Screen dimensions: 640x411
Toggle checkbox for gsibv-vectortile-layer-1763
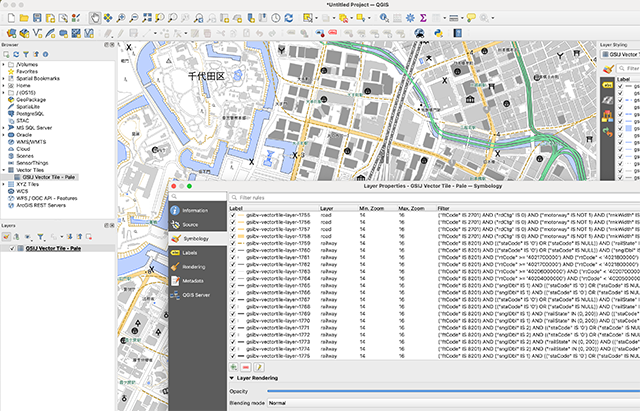[233, 271]
